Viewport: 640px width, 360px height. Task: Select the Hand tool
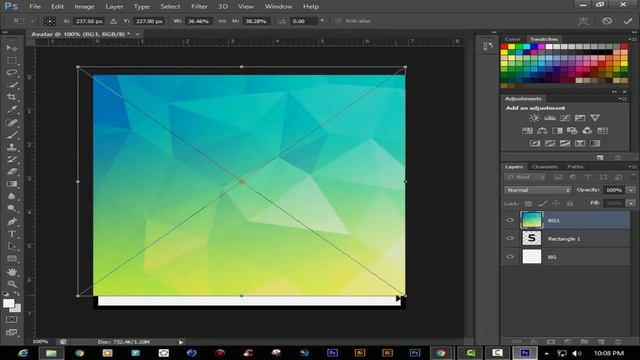tap(12, 271)
